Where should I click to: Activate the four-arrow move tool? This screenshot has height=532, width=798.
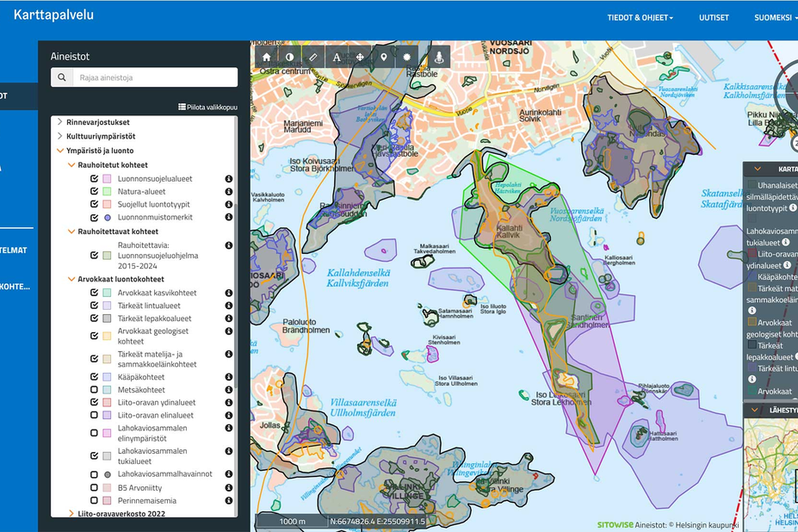(360, 57)
